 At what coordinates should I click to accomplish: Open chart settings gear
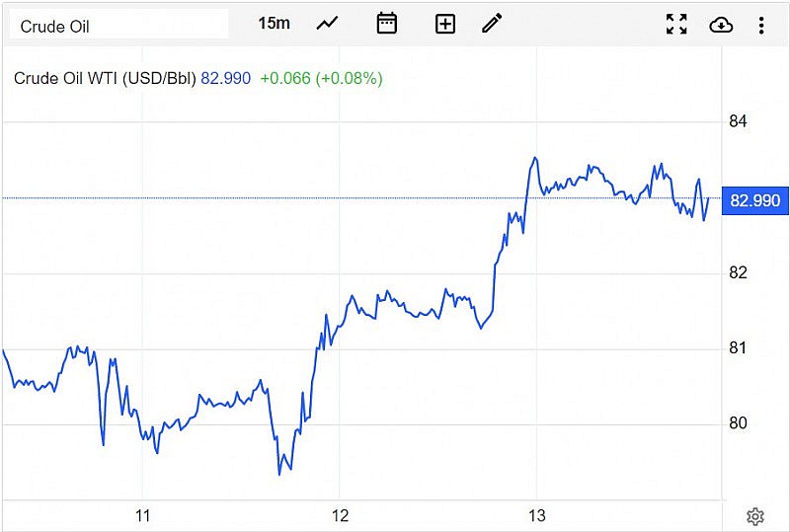tap(755, 515)
